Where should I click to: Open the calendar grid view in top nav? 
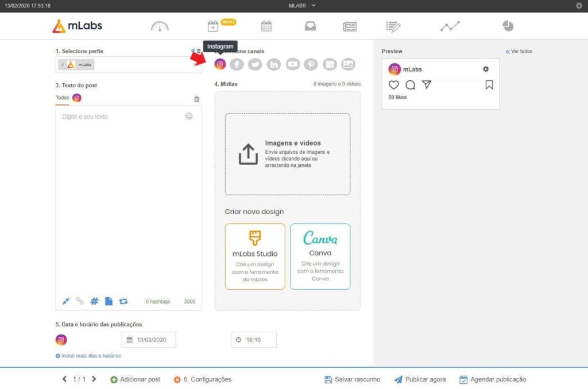tap(266, 26)
